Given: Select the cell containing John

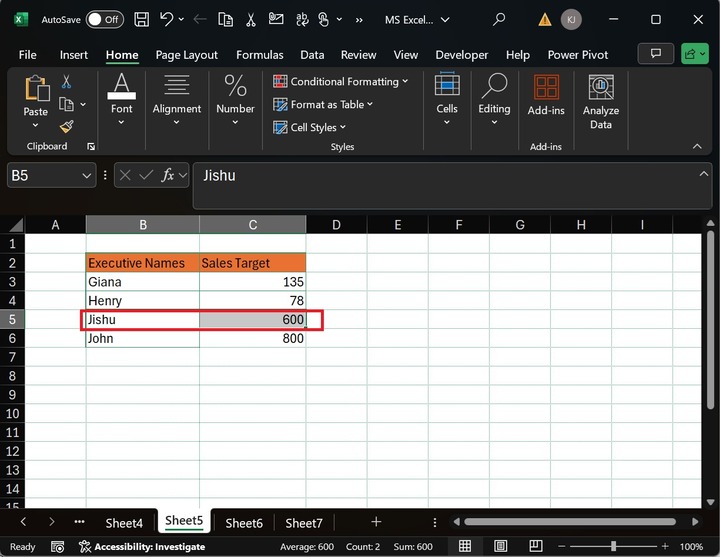Looking at the screenshot, I should point(142,338).
